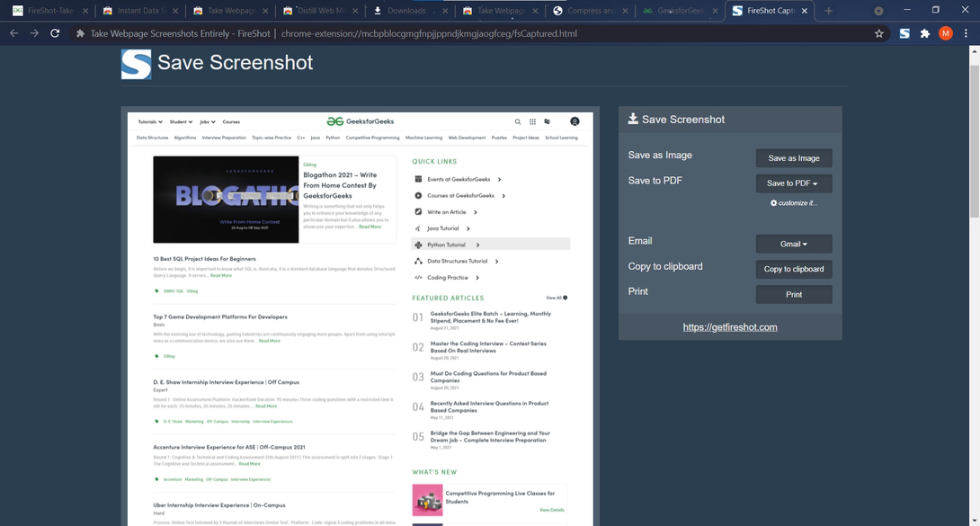Click Write an Article quick link
The image size is (980, 526).
(446, 212)
